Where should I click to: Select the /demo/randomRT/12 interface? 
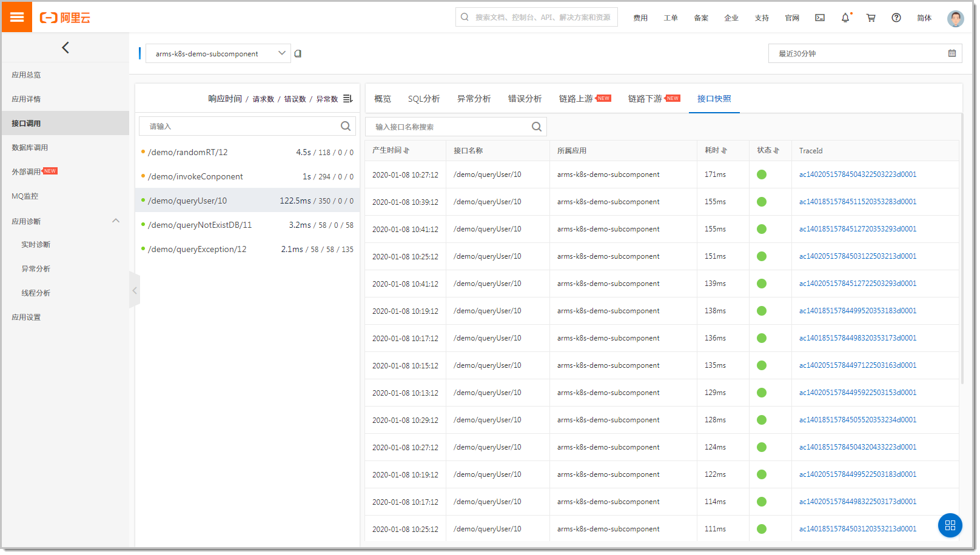(247, 152)
